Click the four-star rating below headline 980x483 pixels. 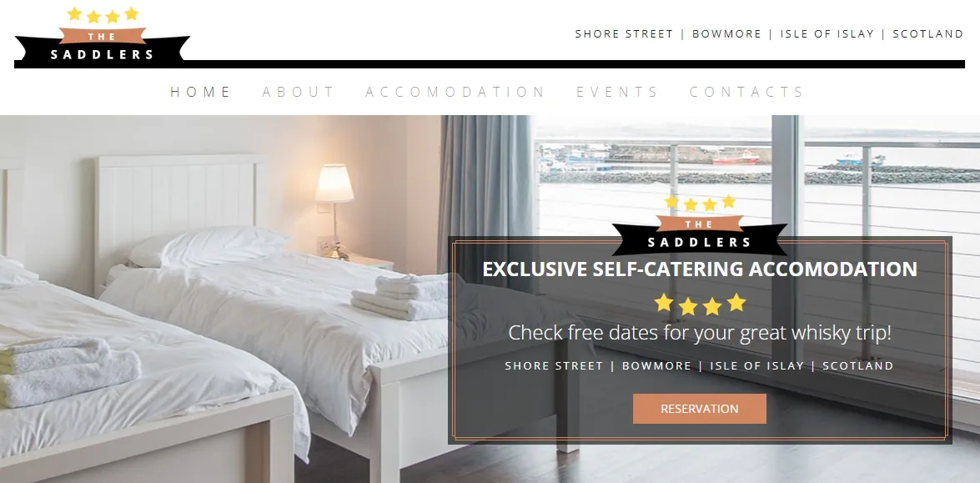click(x=700, y=304)
